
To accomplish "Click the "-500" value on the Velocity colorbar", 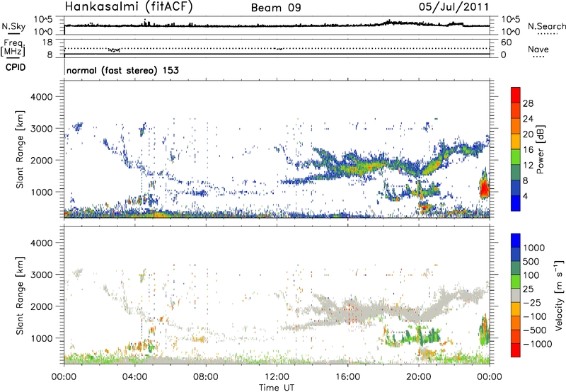I will 535,330.
